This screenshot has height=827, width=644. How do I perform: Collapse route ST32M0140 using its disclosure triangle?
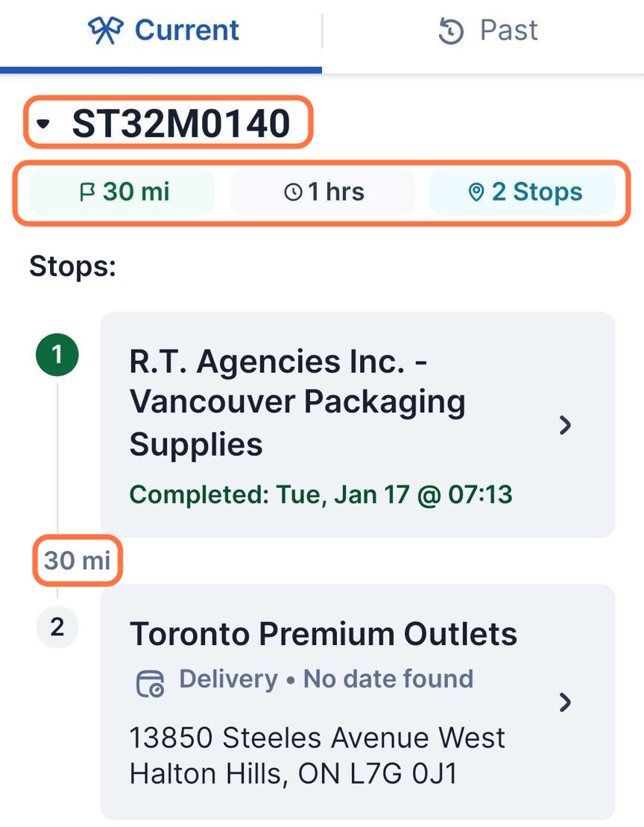[42, 122]
